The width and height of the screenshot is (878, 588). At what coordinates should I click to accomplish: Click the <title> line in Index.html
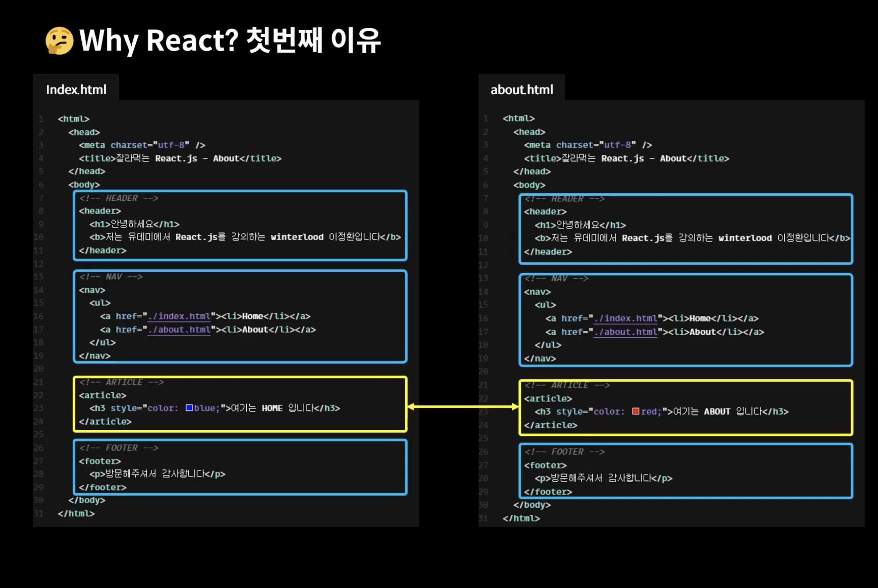[x=180, y=158]
